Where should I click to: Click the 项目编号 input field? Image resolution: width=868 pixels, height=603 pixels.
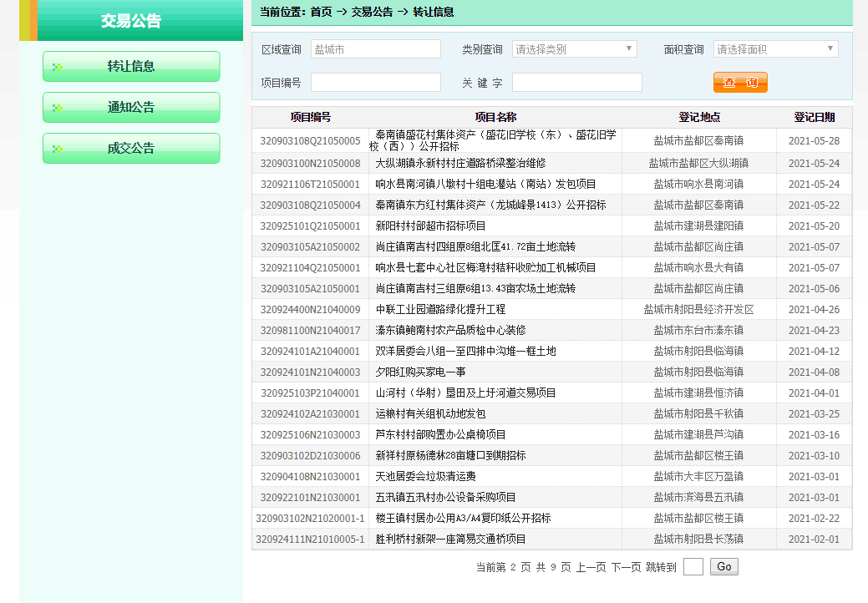tap(375, 82)
